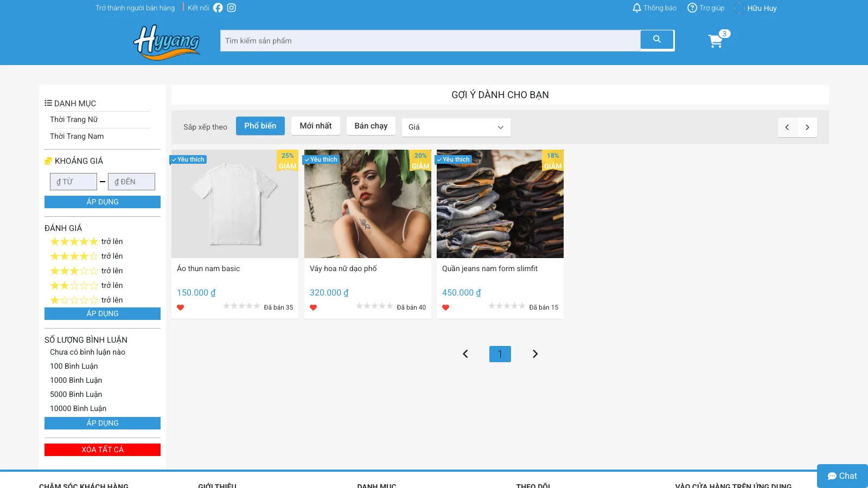
Task: Click the heart on Áo thun nam basic
Action: point(181,307)
